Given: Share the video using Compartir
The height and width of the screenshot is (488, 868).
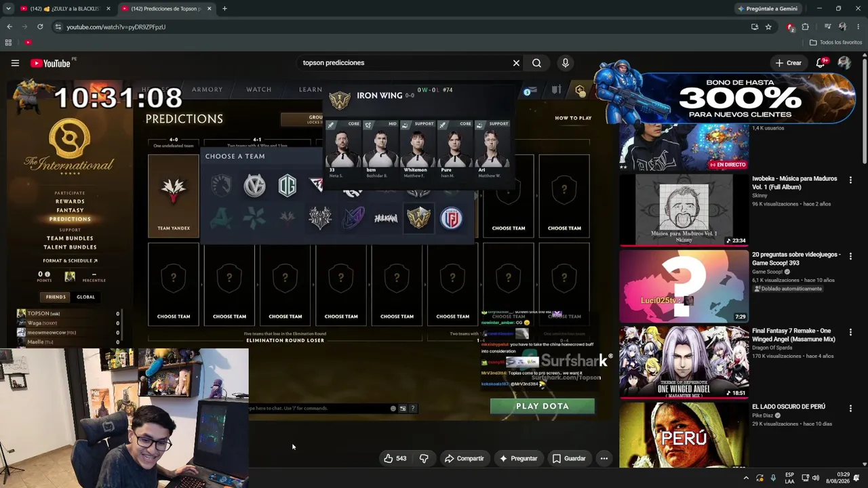Looking at the screenshot, I should 465,458.
